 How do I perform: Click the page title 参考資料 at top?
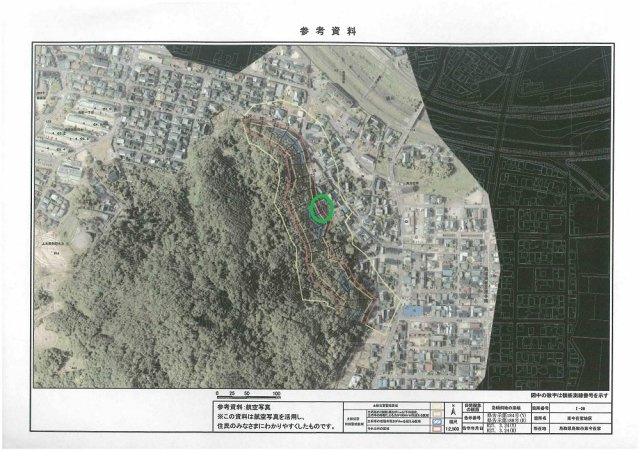[x=328, y=31]
